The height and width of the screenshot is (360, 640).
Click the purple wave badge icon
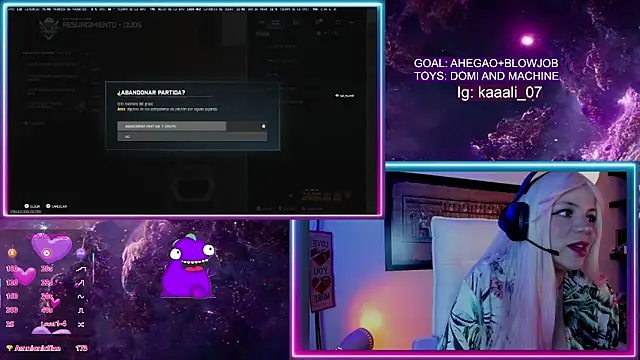[x=81, y=253]
